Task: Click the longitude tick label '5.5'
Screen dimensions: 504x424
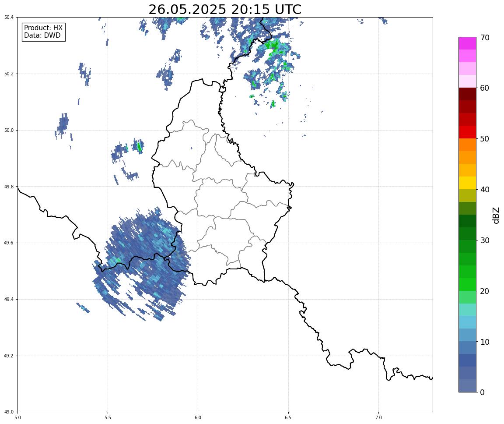Action: [x=108, y=417]
